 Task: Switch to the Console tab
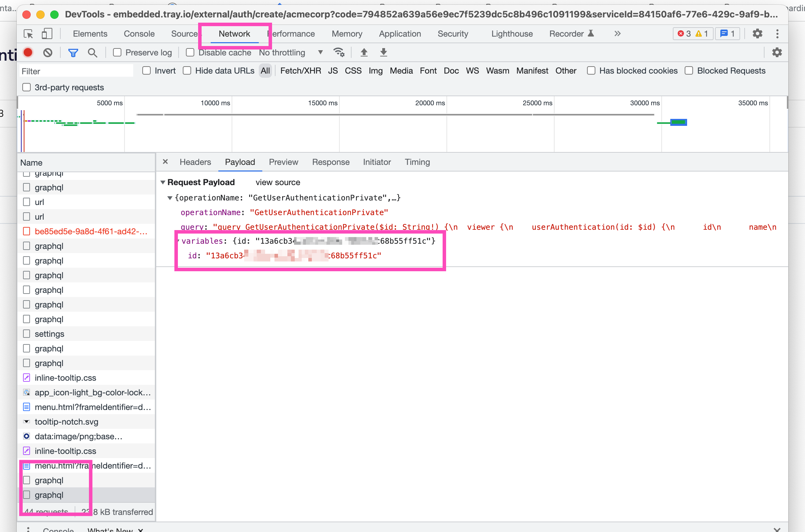point(139,34)
